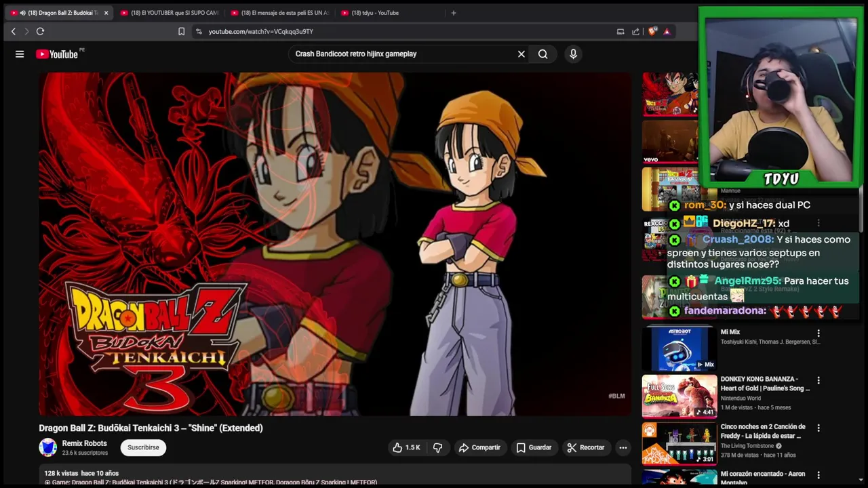
Task: Click 'DONKEY KONG BANANZA - Heart of Gold' title
Action: [765, 384]
